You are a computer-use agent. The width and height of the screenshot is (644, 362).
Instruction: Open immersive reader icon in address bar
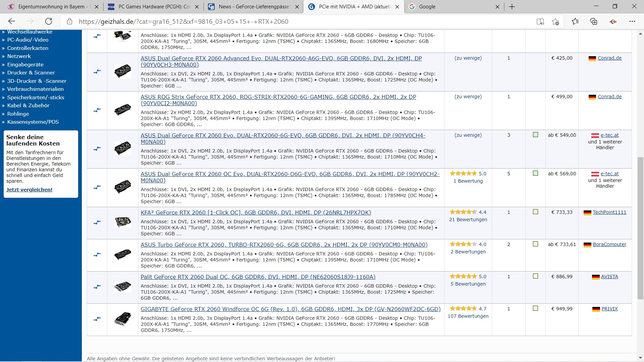coord(540,21)
